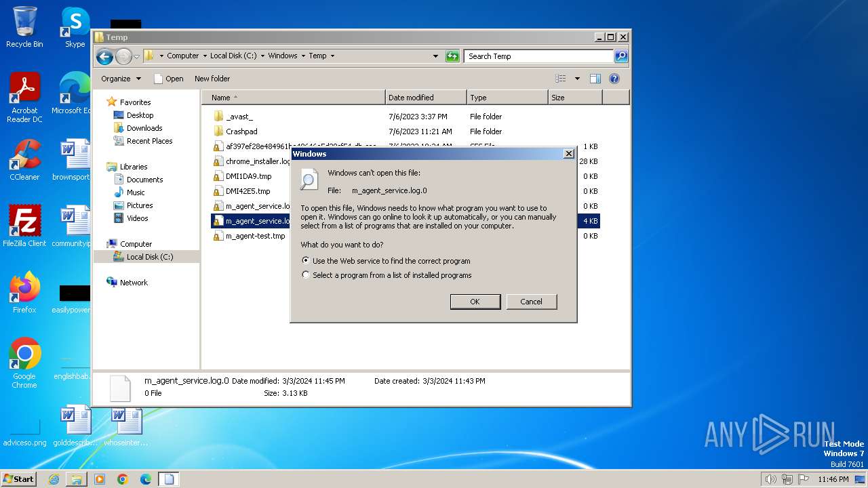The width and height of the screenshot is (868, 488).
Task: Expand the recent pages dropdown arrow
Action: point(137,56)
